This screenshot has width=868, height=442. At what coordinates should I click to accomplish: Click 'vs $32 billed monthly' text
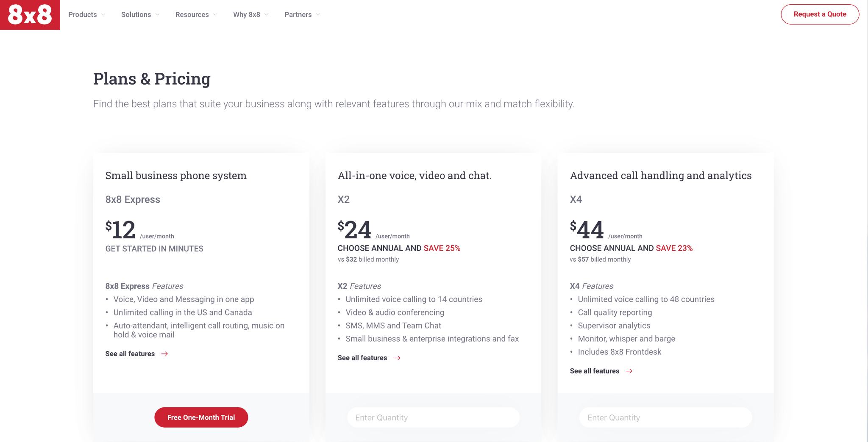click(x=368, y=260)
